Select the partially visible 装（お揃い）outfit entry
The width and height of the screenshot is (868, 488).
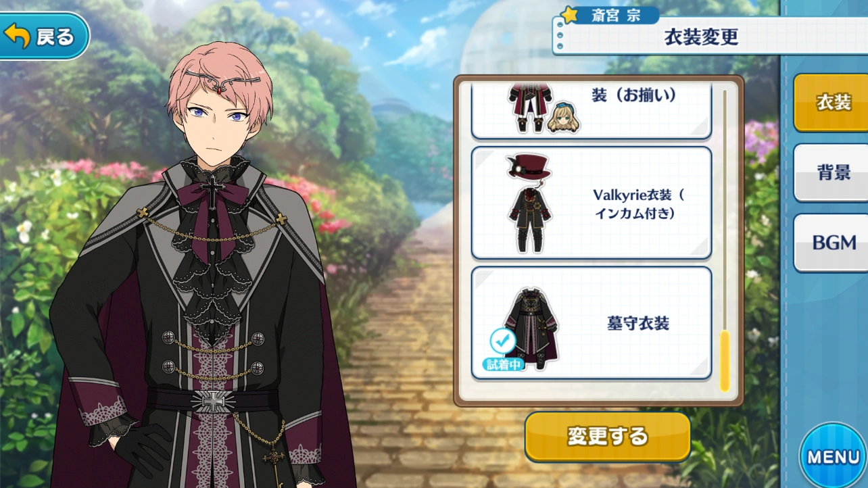click(x=592, y=112)
